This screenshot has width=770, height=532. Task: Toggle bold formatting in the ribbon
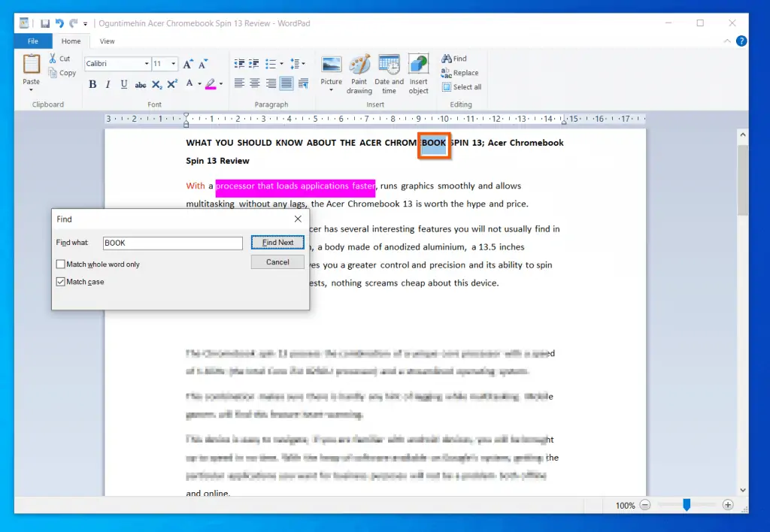click(x=92, y=84)
